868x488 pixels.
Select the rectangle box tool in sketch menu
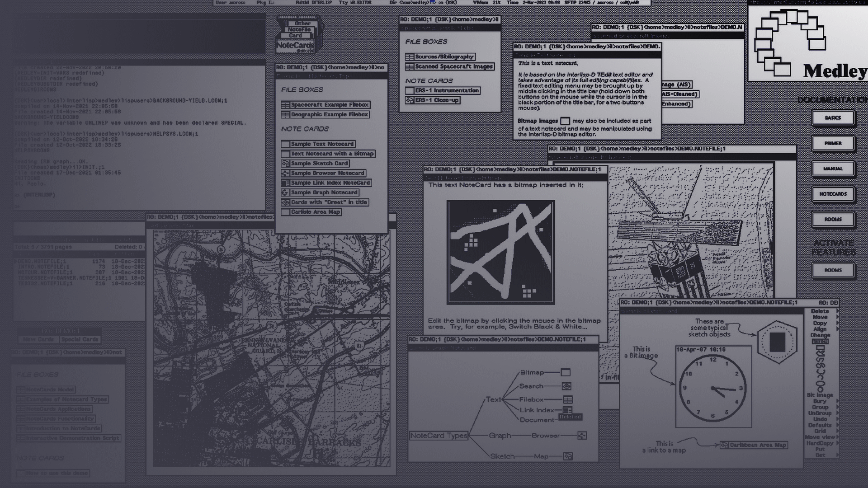[820, 347]
